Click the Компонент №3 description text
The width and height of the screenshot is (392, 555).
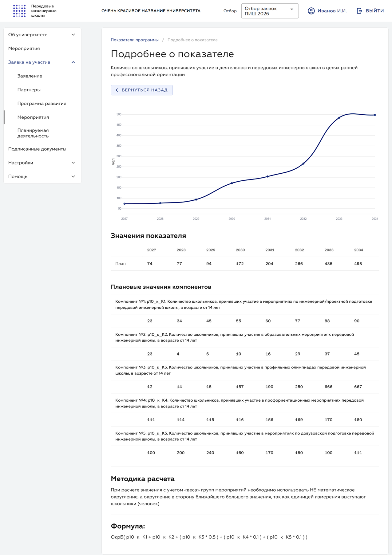240,370
